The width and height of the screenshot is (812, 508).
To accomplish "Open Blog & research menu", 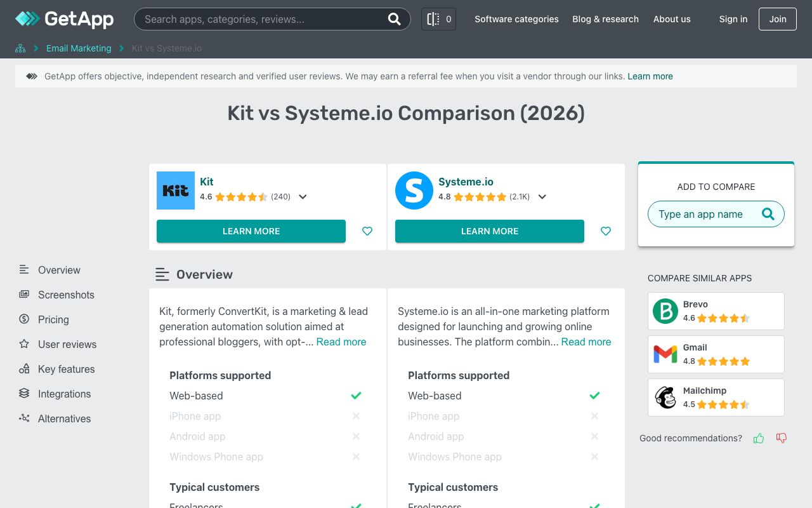I will [x=605, y=19].
